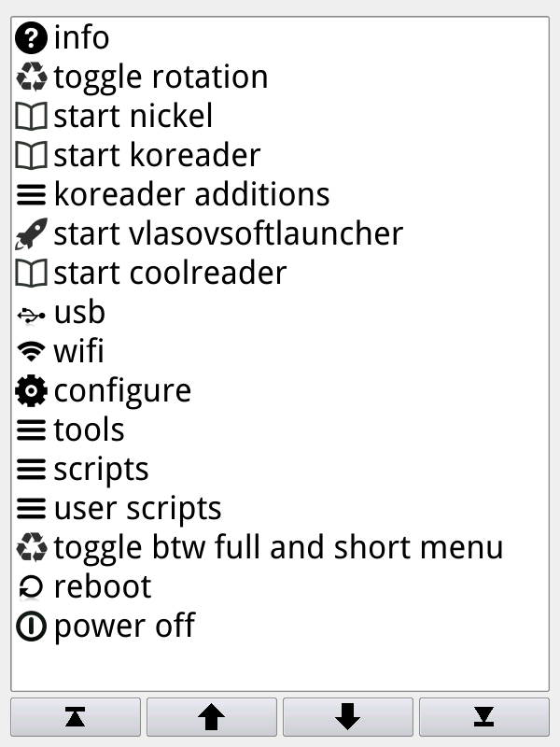The width and height of the screenshot is (560, 747).
Task: Click the rocket icon for vlasovsoftlauncher
Action: 32,234
